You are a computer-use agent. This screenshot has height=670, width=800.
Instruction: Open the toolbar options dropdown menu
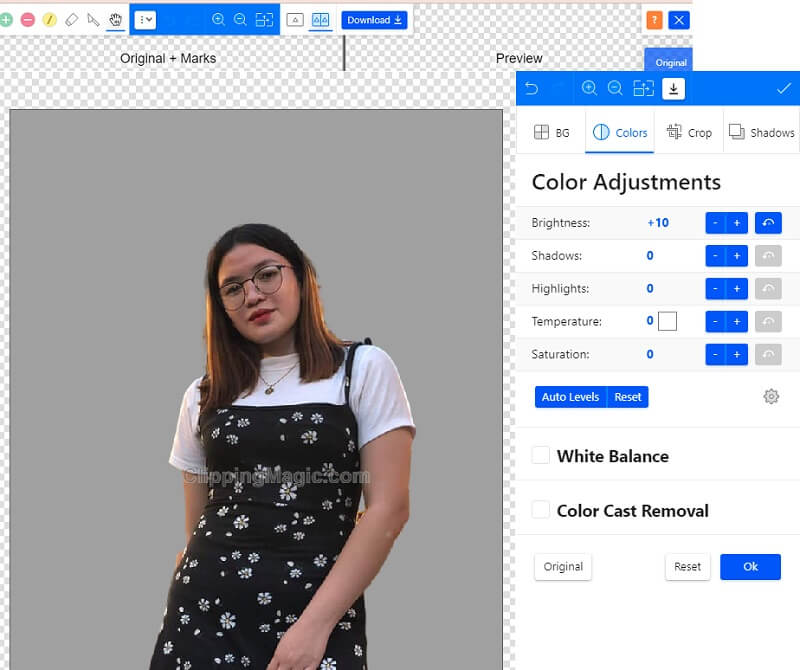click(x=147, y=19)
